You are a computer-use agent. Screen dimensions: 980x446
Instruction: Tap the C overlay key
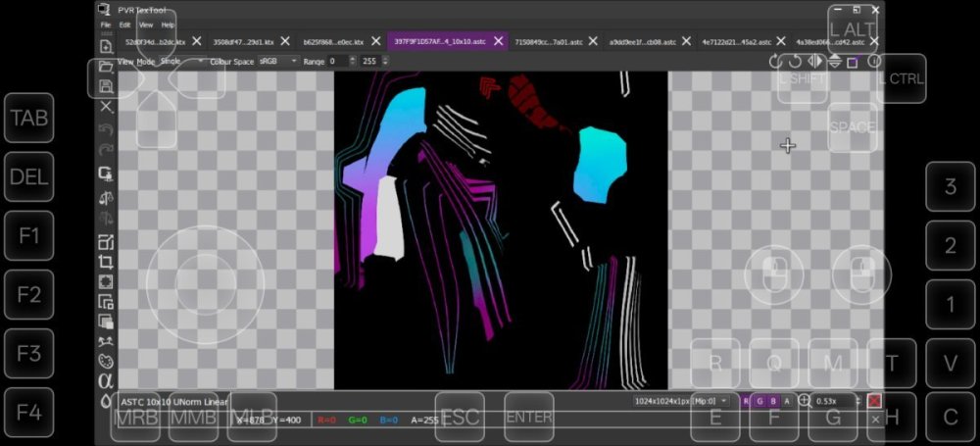point(950,417)
